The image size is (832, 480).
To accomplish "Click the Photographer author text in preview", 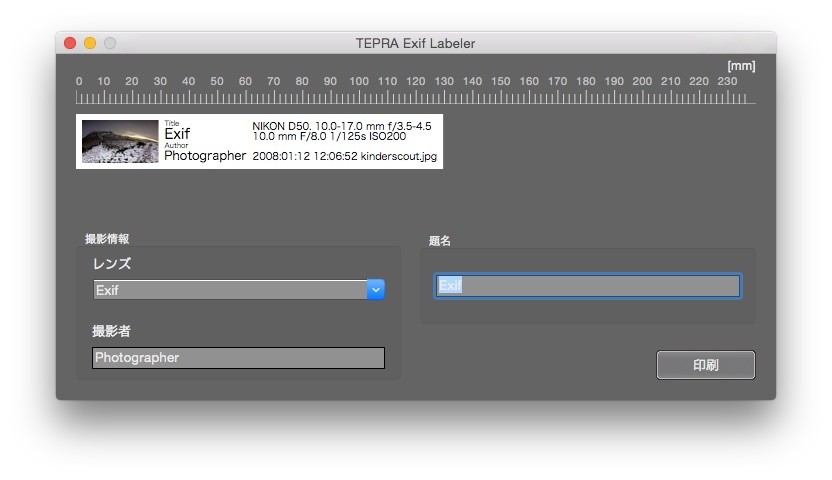I will coord(204,156).
